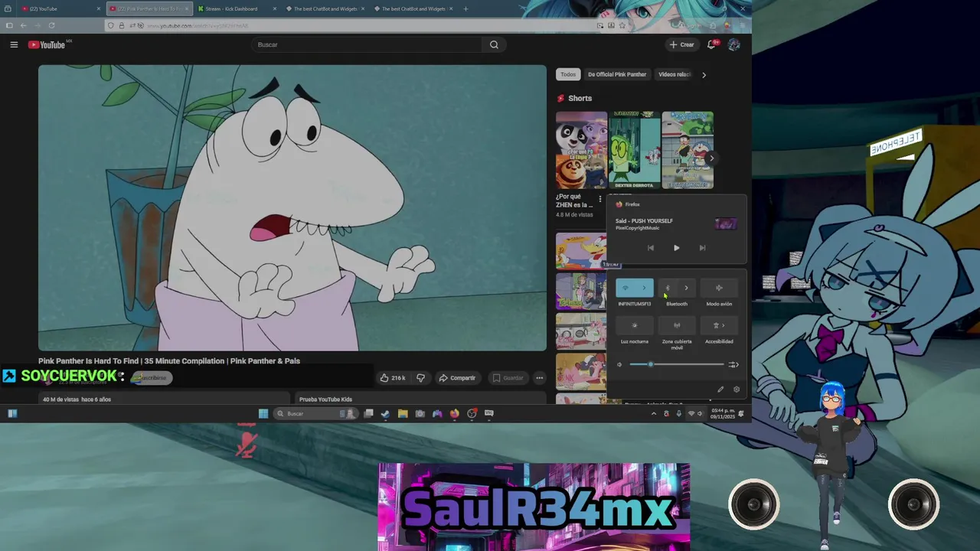The width and height of the screenshot is (980, 551).
Task: Toggle Bluetooth on or off
Action: click(x=668, y=288)
